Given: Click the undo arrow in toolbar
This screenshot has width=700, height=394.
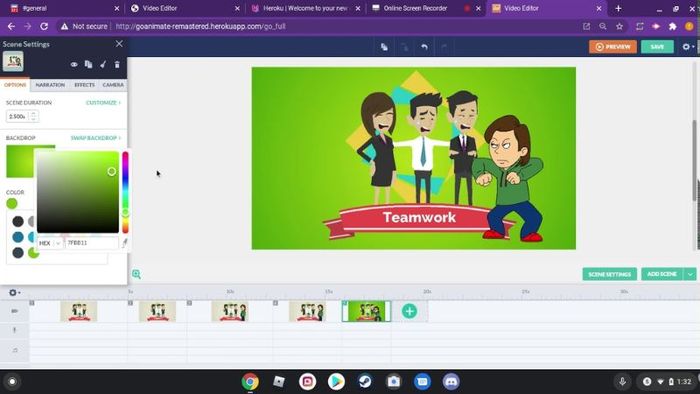Looking at the screenshot, I should (x=424, y=47).
